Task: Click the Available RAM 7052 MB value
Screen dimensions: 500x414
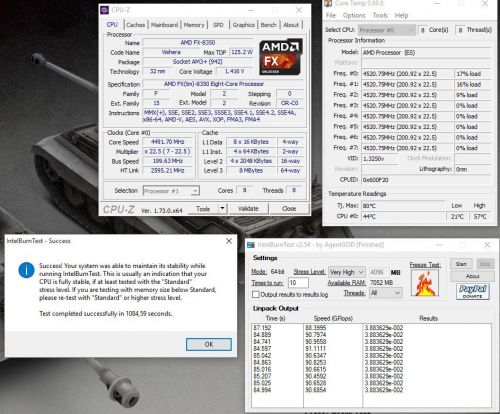Action: (381, 283)
